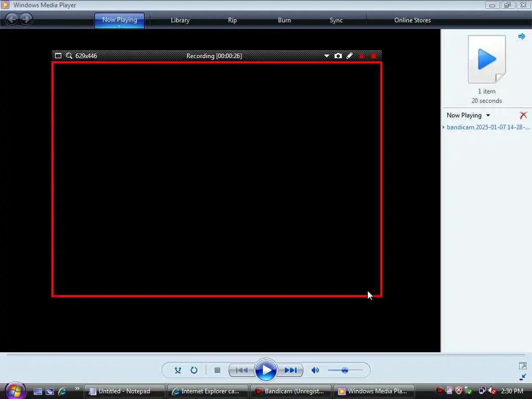Click the Recording [00:00:26] timer text
Screen dimensions: 532x399
(x=214, y=56)
